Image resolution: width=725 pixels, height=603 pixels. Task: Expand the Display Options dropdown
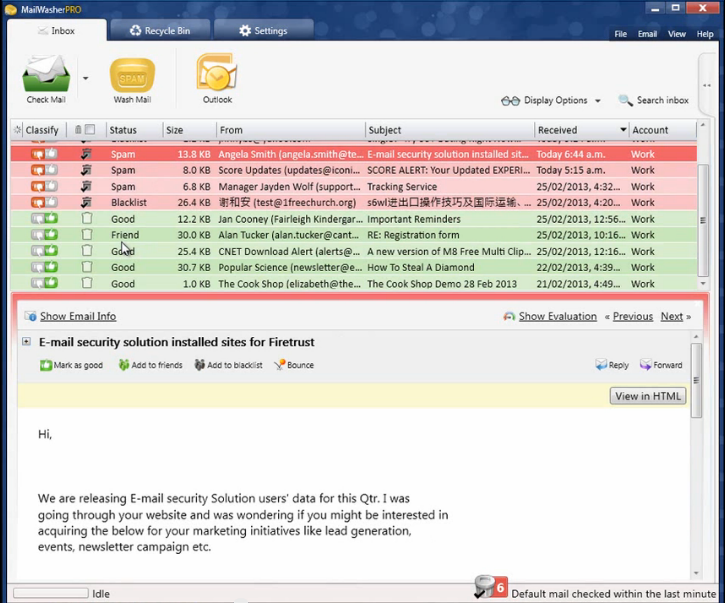[x=597, y=101]
